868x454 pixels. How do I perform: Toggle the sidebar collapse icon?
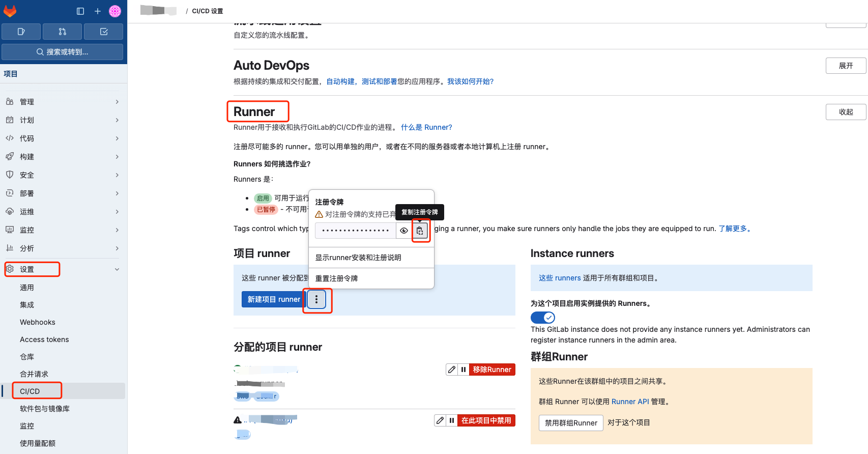click(80, 11)
